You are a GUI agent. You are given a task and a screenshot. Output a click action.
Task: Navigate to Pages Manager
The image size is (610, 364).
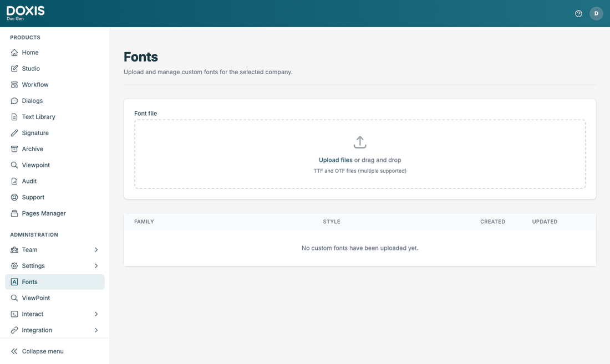[x=55, y=213]
